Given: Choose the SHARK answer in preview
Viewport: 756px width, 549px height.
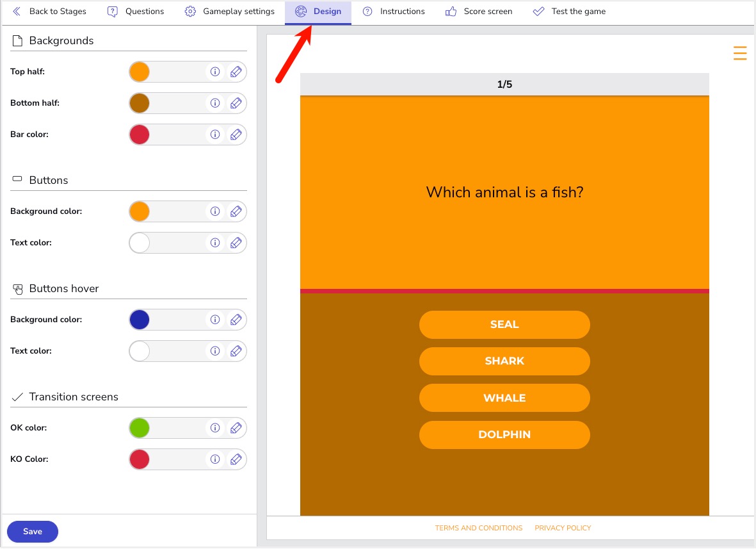Looking at the screenshot, I should [504, 361].
